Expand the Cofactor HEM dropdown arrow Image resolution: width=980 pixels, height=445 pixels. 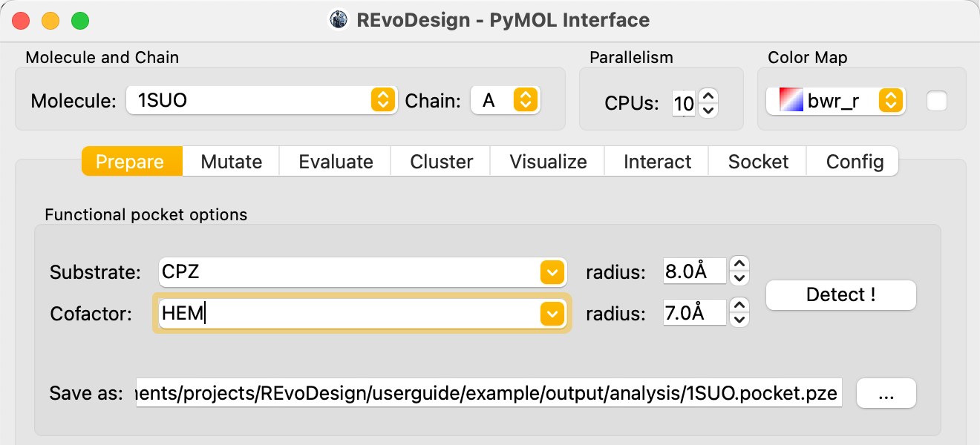(551, 314)
